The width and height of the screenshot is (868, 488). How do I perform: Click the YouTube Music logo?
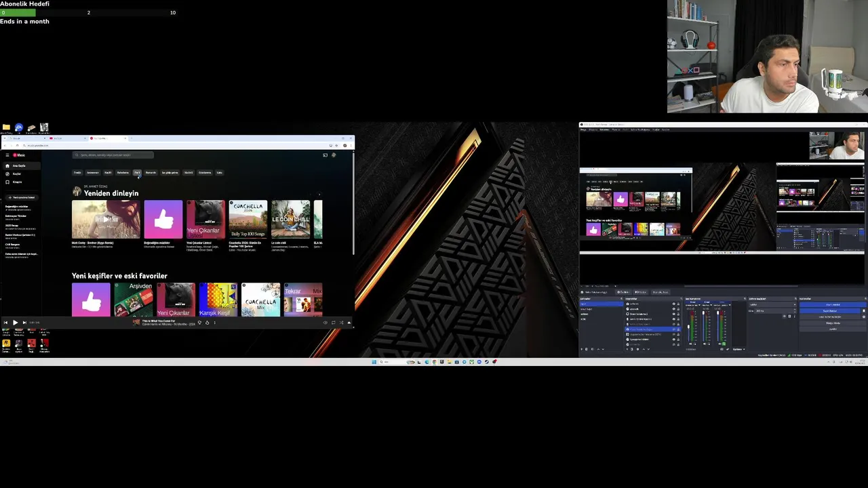coord(19,155)
